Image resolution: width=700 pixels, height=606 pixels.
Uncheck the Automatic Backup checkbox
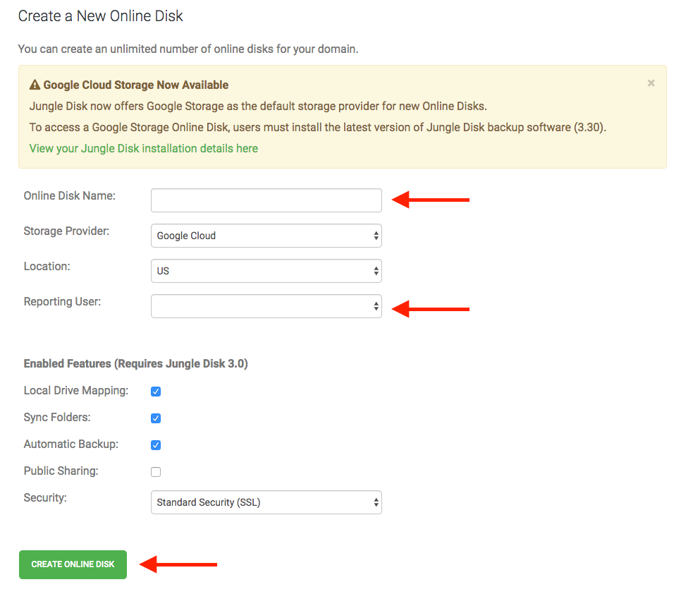(156, 445)
